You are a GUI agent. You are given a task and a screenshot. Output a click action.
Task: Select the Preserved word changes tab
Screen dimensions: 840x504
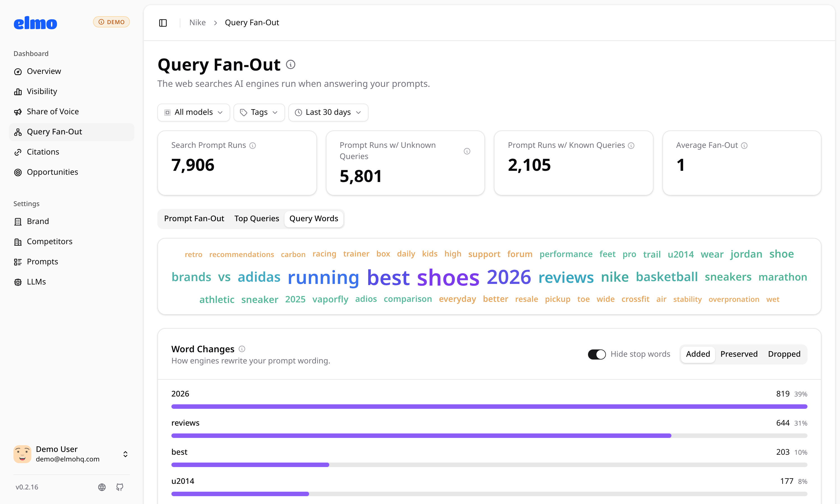[x=739, y=354]
